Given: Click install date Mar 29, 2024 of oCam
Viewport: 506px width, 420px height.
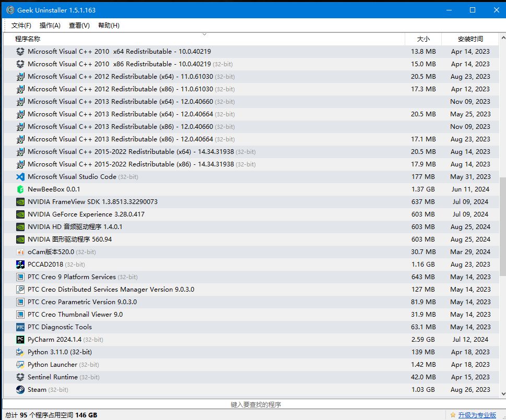Looking at the screenshot, I should point(470,252).
